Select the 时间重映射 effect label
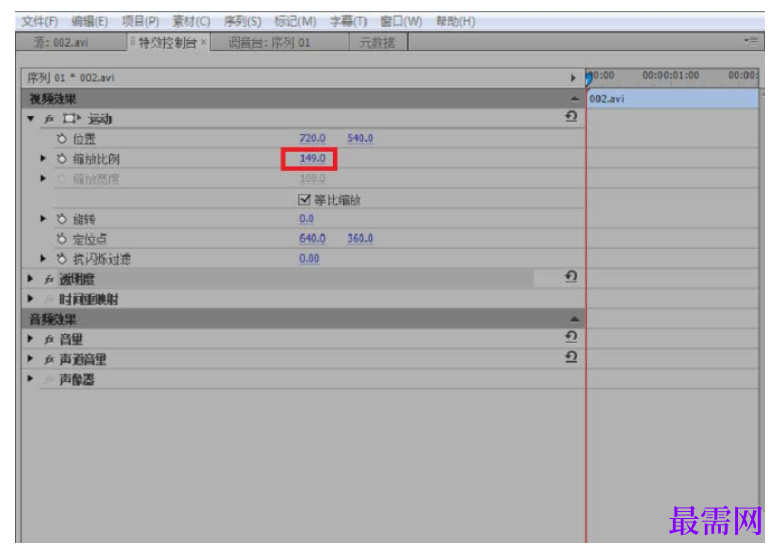This screenshot has height=552, width=781. tap(89, 299)
